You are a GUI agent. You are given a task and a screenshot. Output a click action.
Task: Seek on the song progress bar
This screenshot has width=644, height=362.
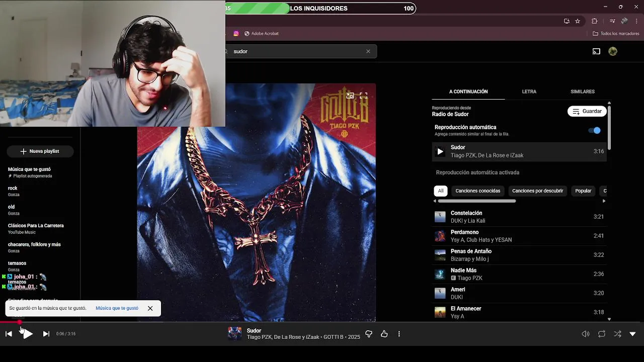(322, 322)
